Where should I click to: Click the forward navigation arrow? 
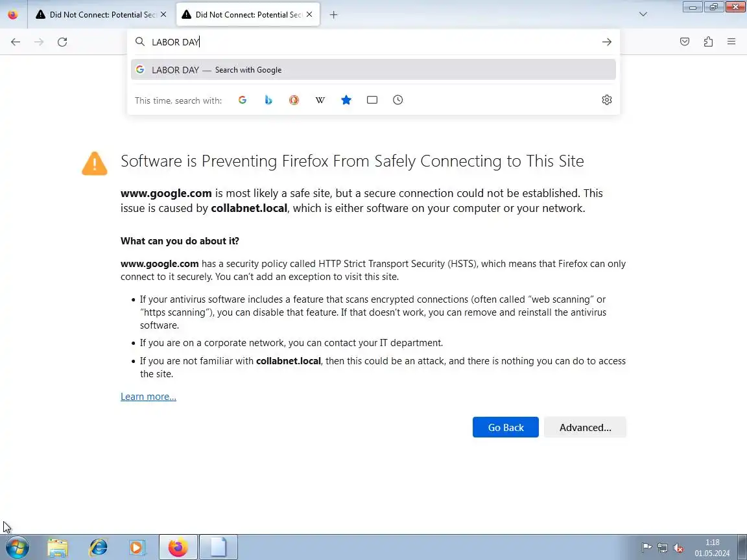point(39,42)
